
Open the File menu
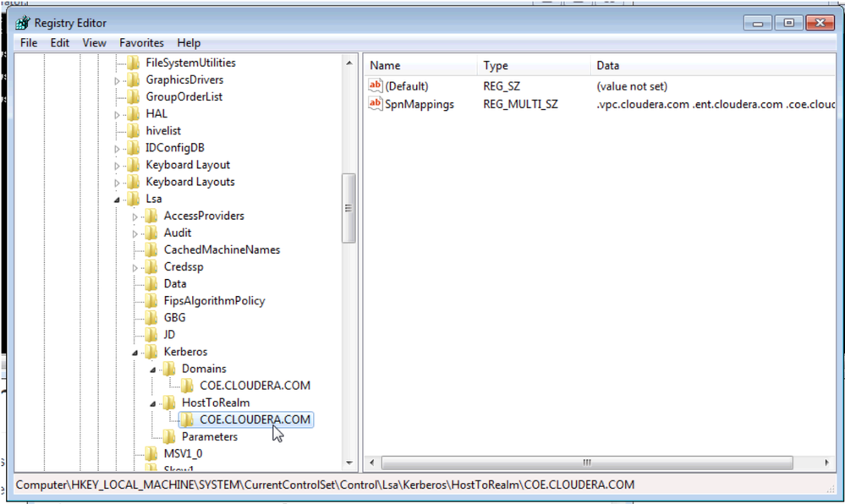[x=29, y=42]
